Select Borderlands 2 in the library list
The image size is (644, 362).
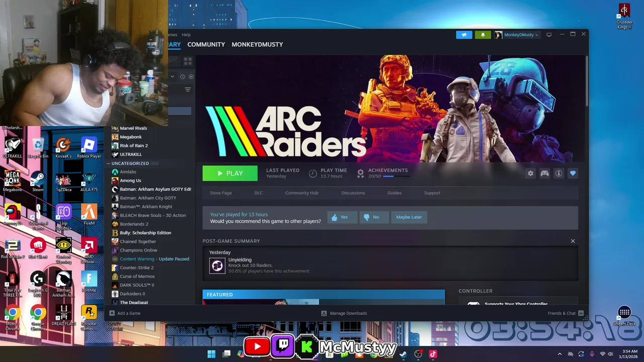pos(134,224)
